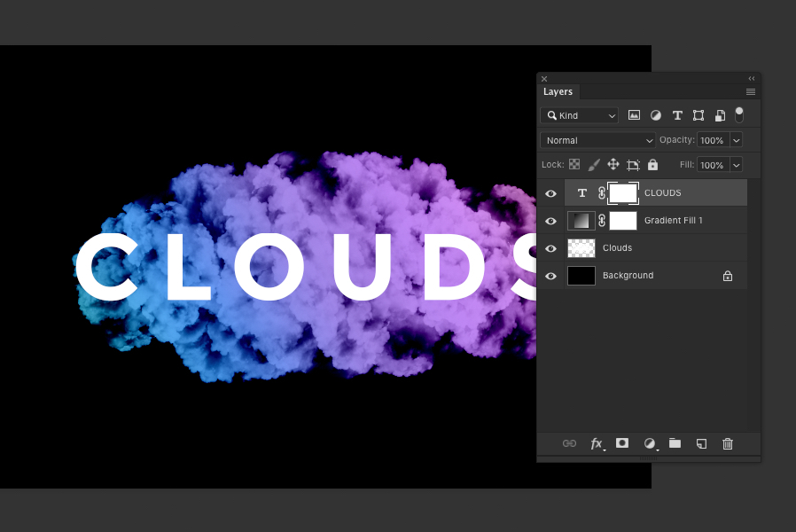
Task: Click Link layers icon at panel bottom
Action: click(x=570, y=443)
